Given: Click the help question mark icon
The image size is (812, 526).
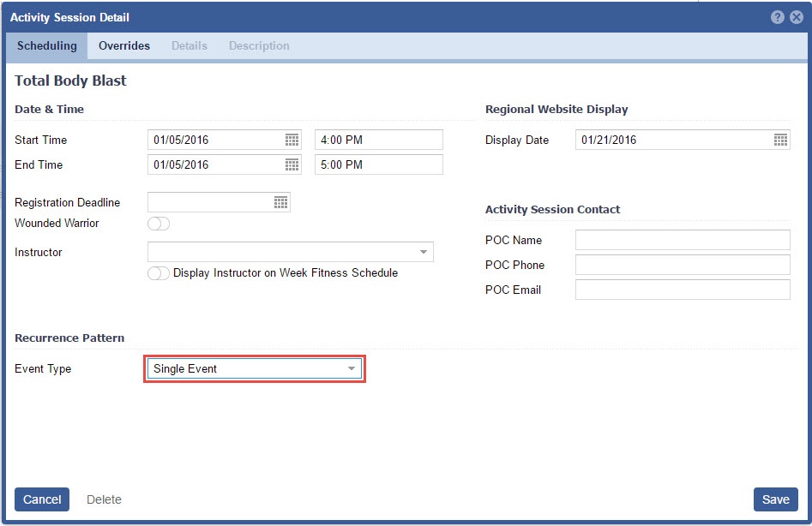Looking at the screenshot, I should coord(778,17).
